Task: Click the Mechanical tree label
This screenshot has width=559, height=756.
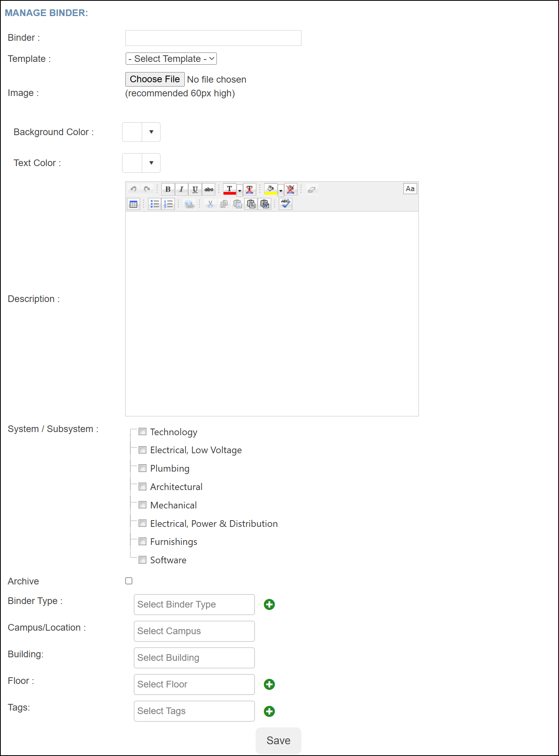Action: (x=173, y=505)
